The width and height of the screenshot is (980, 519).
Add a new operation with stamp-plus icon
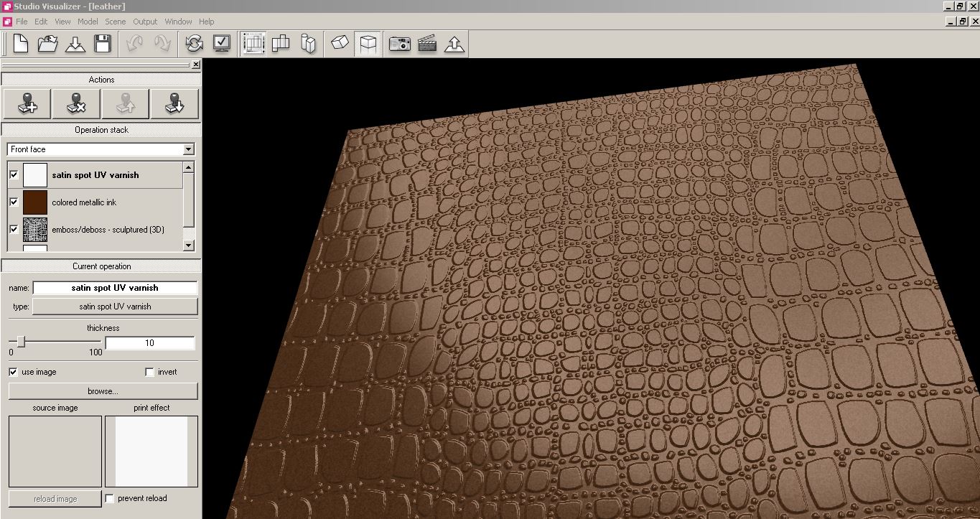click(27, 103)
